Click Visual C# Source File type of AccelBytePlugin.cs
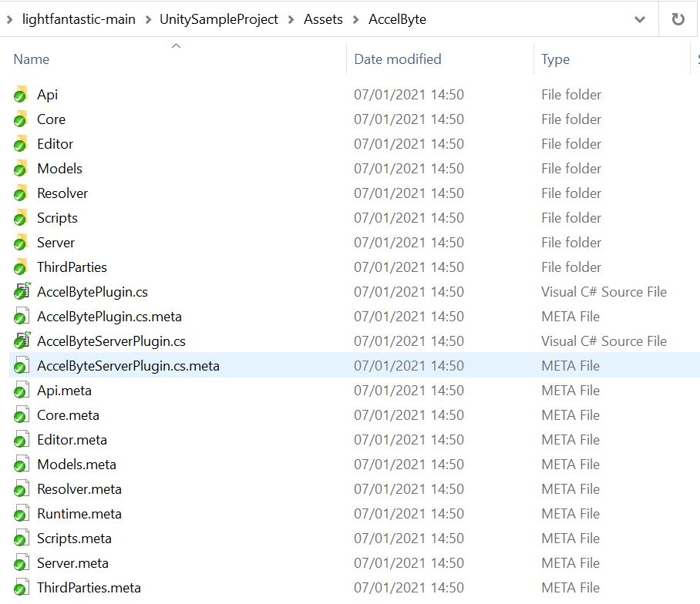The width and height of the screenshot is (700, 604). (x=604, y=292)
